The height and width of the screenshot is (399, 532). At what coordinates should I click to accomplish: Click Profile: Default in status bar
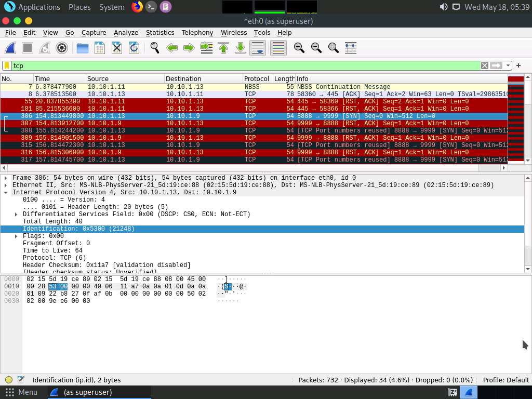coord(506,380)
